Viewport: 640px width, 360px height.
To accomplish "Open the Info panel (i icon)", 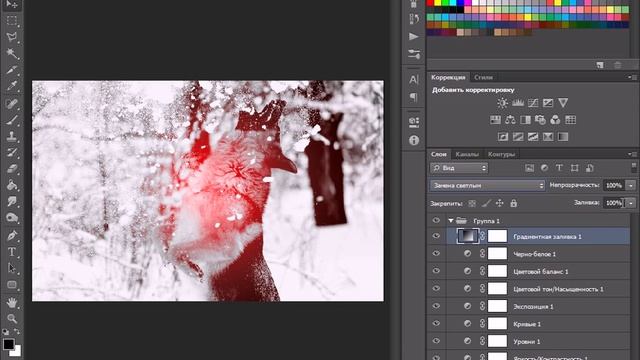I will pos(414,140).
